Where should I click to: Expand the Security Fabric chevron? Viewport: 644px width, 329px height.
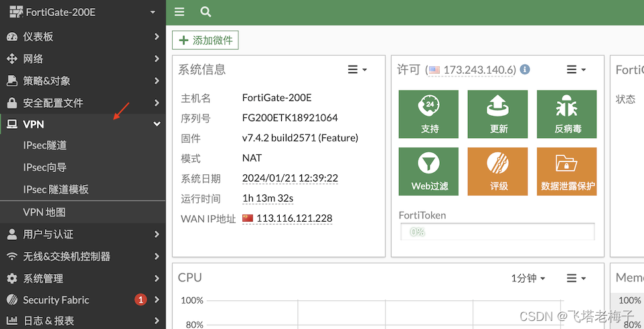157,300
